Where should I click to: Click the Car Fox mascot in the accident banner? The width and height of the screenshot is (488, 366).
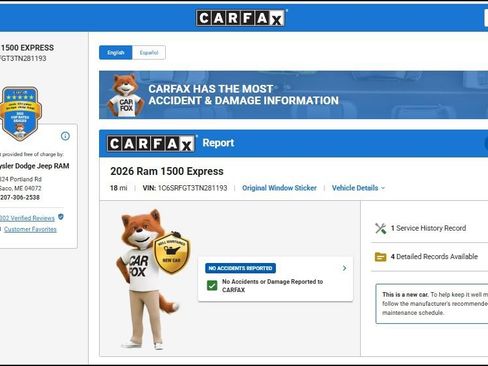[x=125, y=95]
